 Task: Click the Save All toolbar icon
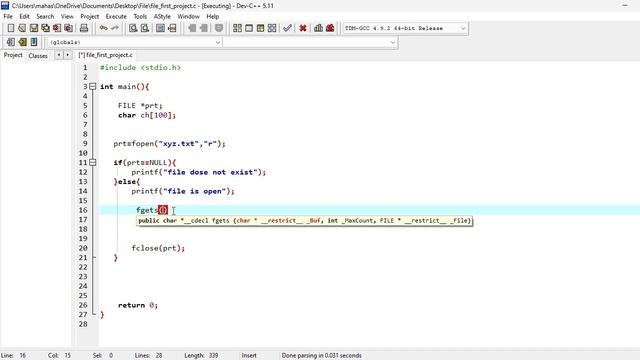coord(45,28)
